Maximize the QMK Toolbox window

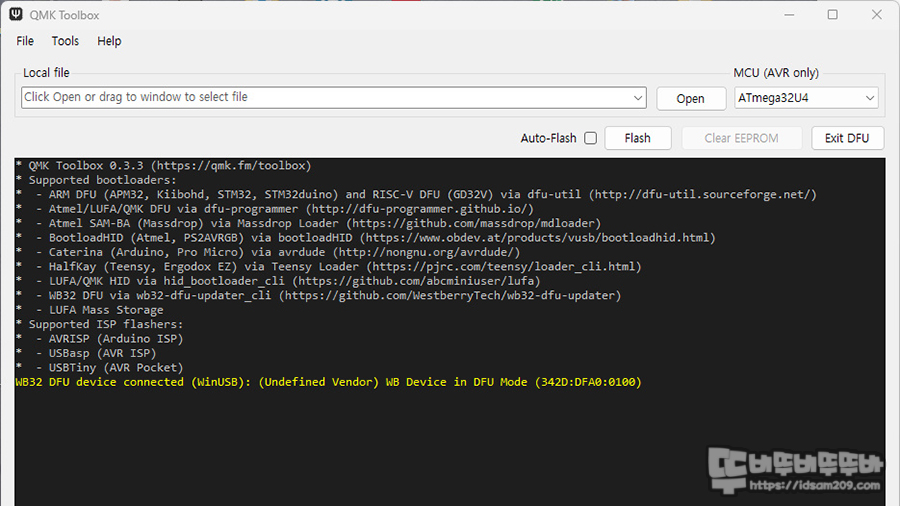[833, 15]
